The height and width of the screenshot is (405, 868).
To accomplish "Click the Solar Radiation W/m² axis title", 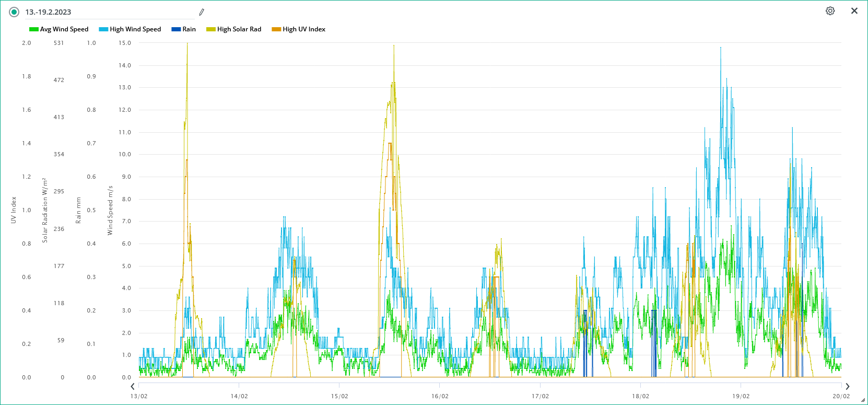I will tap(45, 210).
